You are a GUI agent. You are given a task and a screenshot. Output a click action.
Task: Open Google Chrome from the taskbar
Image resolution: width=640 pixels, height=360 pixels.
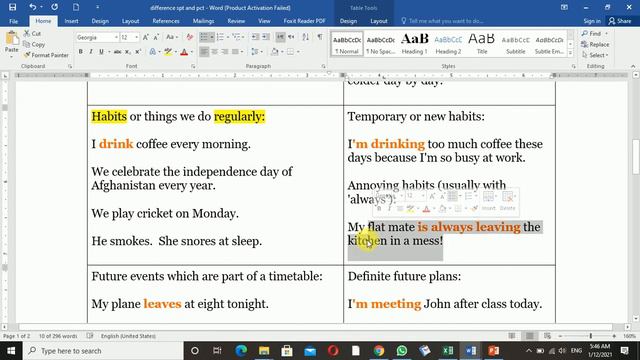[379, 351]
